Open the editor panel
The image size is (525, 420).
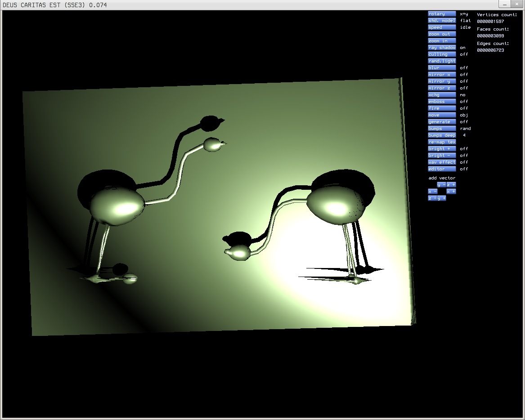[x=441, y=169]
